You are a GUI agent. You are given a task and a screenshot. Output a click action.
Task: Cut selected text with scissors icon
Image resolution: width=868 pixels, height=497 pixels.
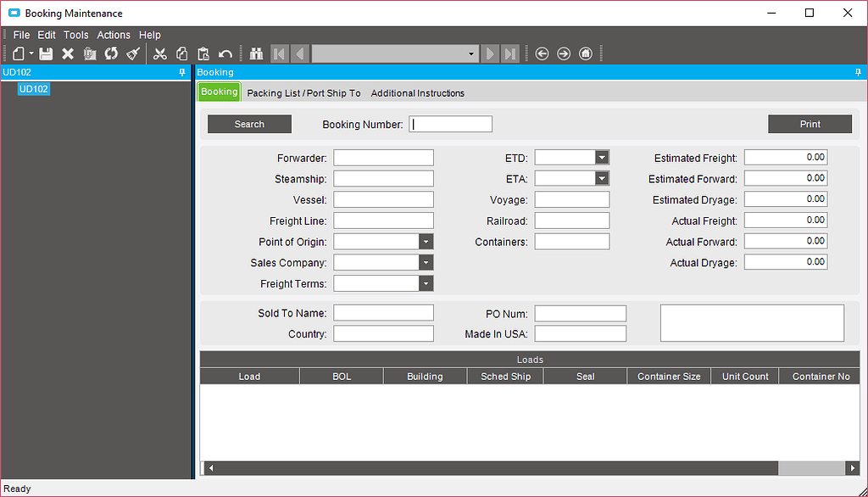159,53
